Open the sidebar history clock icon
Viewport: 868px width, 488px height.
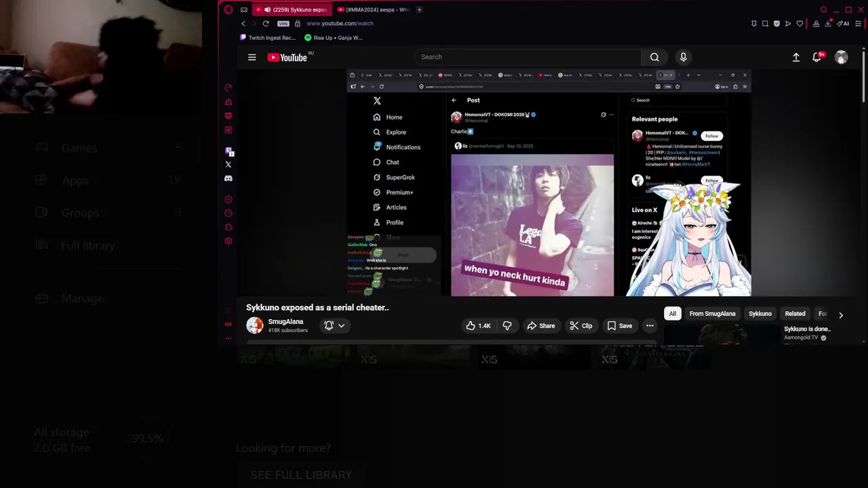[x=229, y=213]
